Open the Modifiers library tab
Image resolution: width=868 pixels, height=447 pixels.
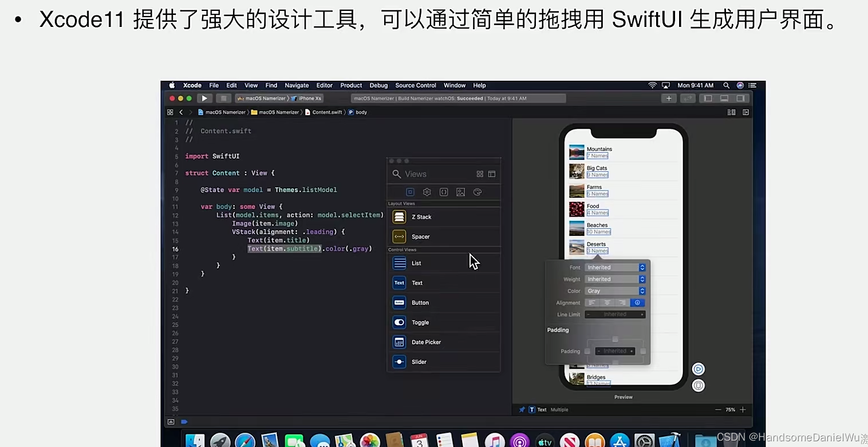[x=427, y=192]
